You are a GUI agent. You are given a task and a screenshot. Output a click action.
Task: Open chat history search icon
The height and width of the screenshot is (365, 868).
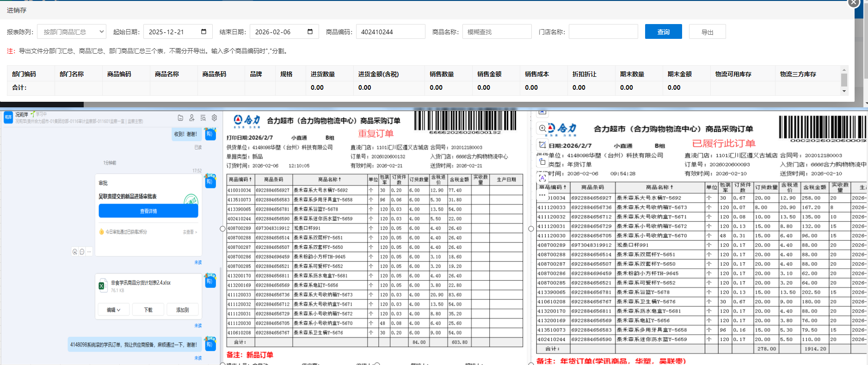(x=203, y=118)
